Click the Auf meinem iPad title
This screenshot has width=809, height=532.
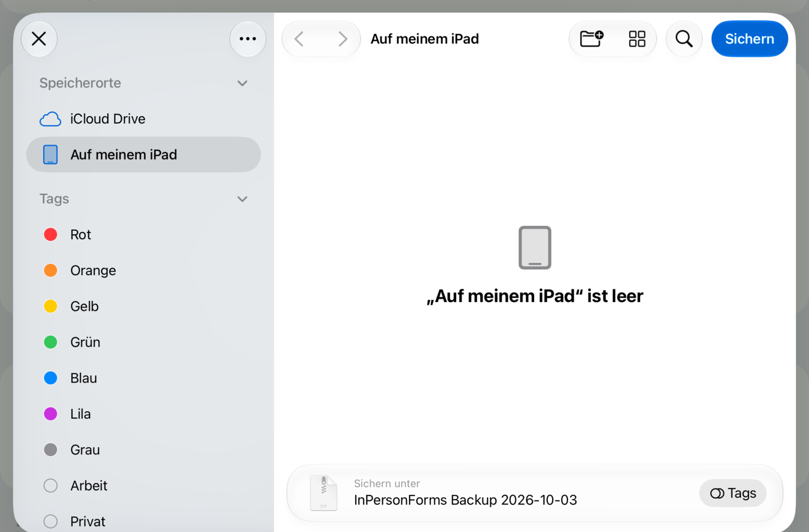(x=425, y=39)
